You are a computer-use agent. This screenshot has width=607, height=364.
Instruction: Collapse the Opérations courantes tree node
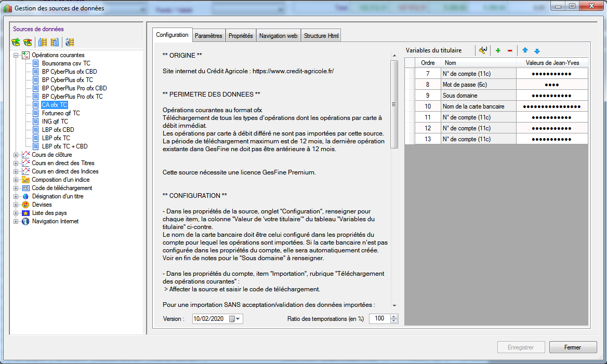click(16, 55)
